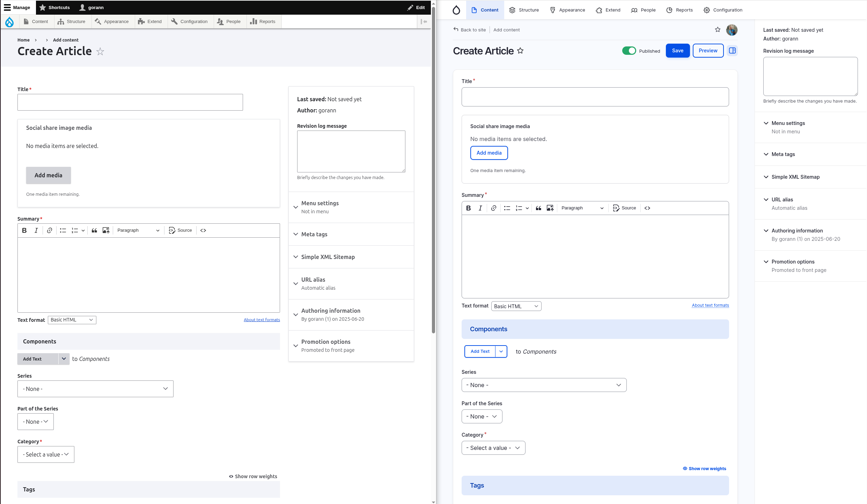
Task: Click code angle-brackets icon in left editor
Action: [203, 230]
